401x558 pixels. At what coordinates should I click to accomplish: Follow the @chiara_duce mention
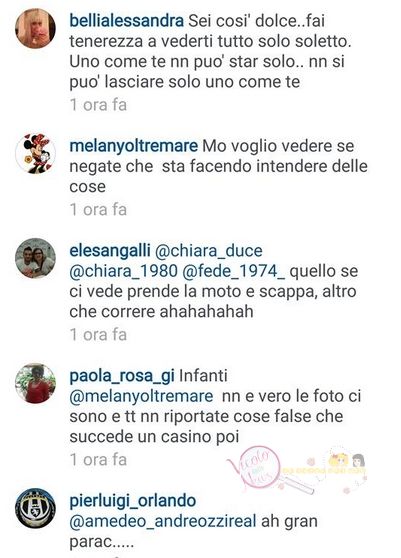click(209, 251)
